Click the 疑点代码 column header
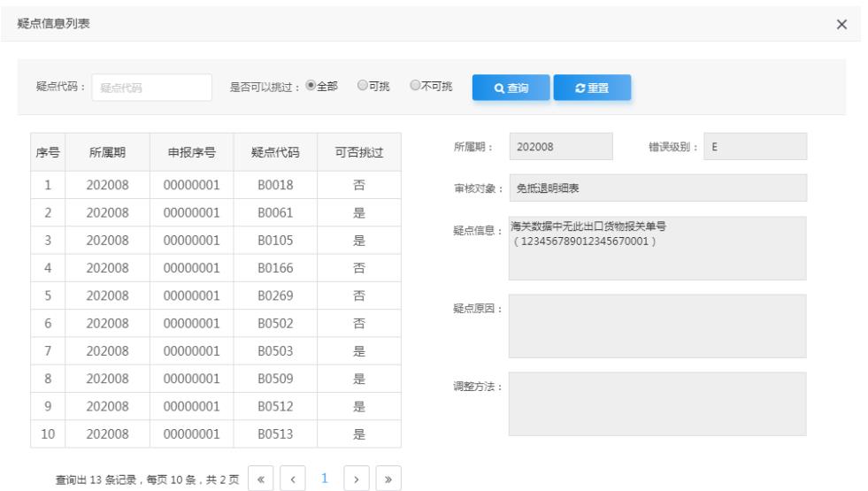868x491 pixels. [274, 152]
